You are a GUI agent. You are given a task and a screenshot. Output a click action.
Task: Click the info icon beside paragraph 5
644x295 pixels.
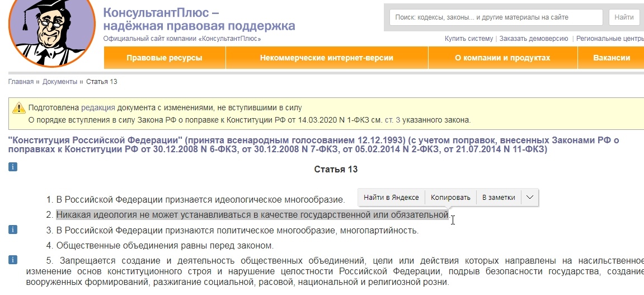(x=13, y=260)
